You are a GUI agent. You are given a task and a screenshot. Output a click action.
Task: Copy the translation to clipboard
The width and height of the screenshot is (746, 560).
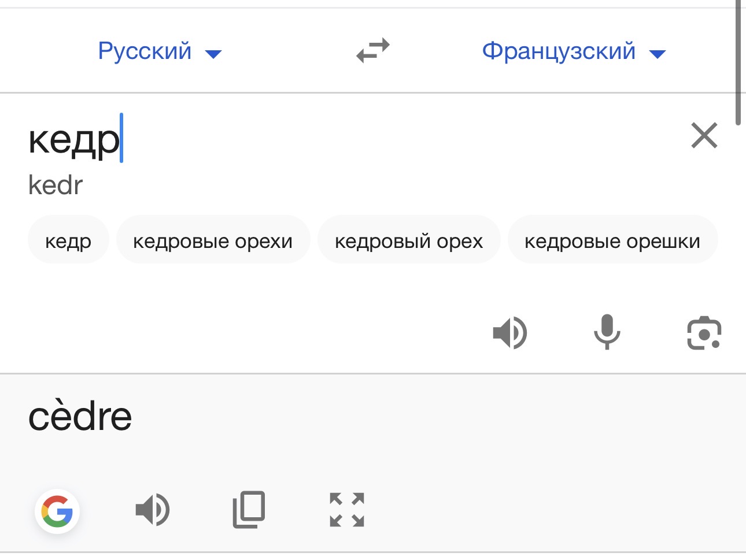point(249,510)
